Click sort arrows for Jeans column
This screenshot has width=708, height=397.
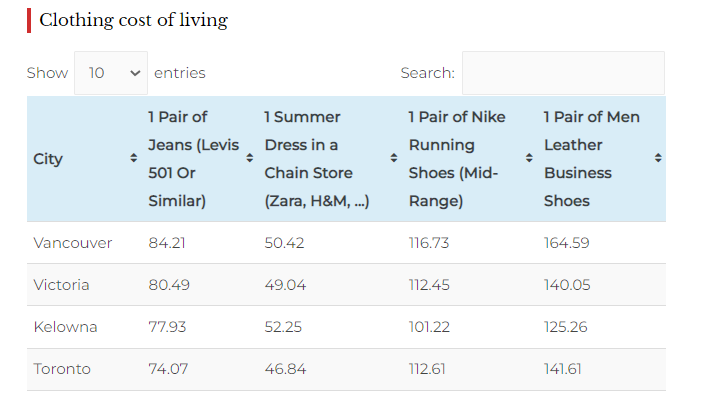[x=250, y=158]
